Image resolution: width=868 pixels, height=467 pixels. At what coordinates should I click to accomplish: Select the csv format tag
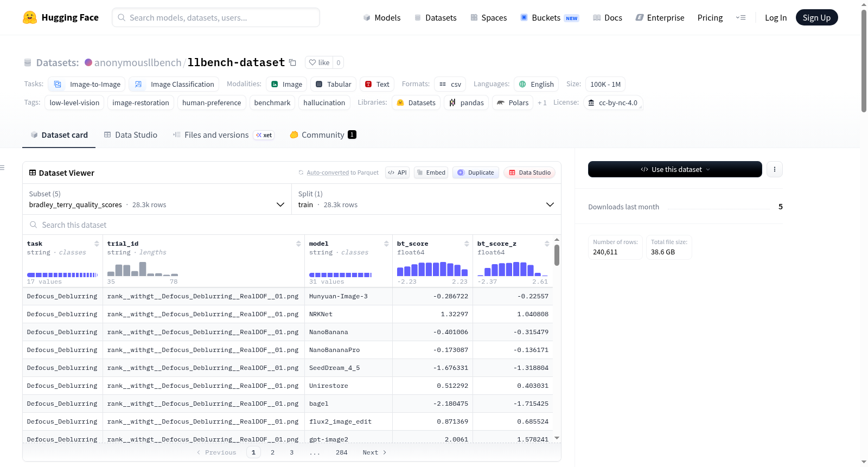(450, 84)
